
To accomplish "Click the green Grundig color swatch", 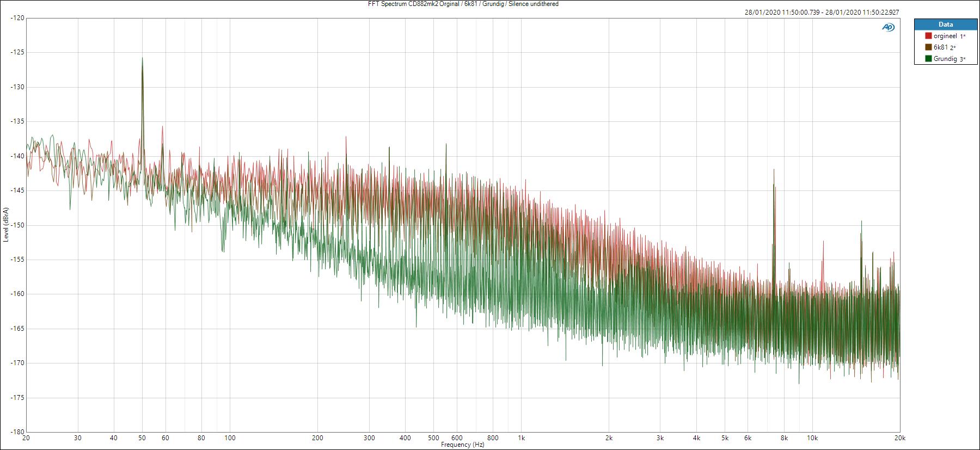I will click(x=928, y=59).
